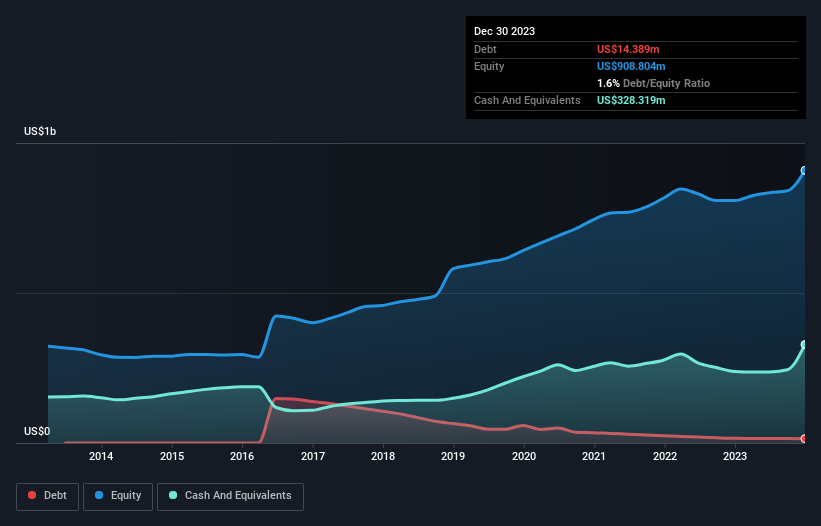This screenshot has height=526, width=821.
Task: Click the US$0 y-axis label
Action: point(37,431)
